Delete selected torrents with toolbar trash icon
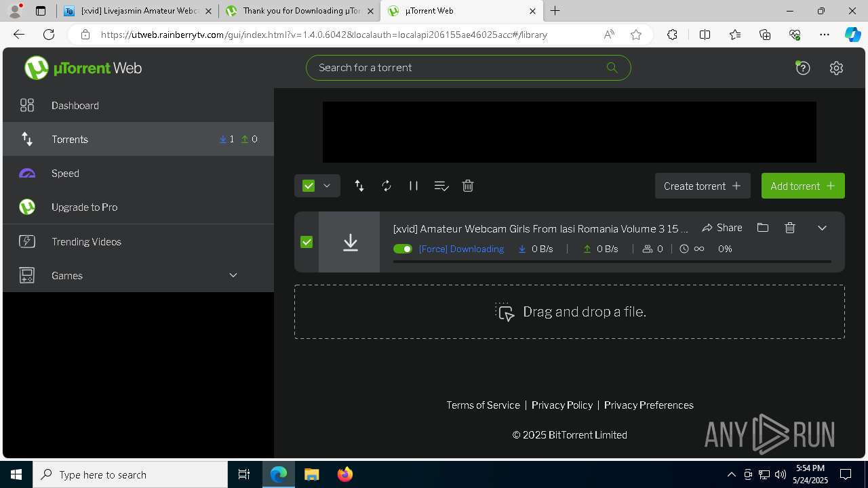This screenshot has width=868, height=488. tap(468, 186)
